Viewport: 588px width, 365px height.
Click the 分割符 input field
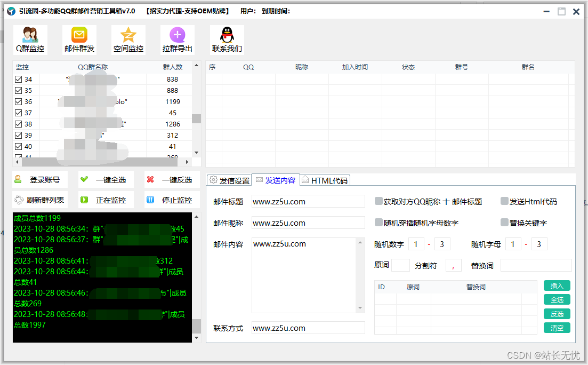(453, 265)
